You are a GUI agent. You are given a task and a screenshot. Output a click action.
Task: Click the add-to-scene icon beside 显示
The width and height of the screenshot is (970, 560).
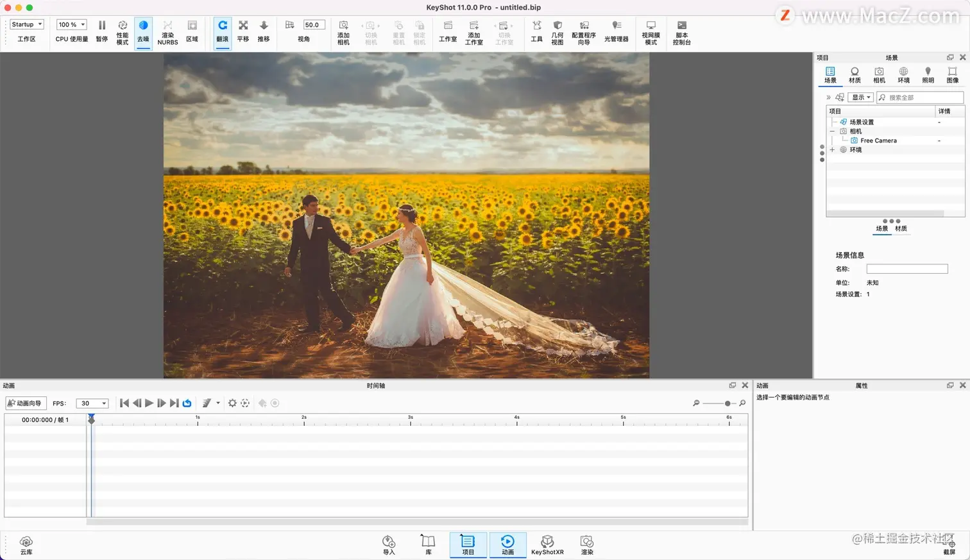[840, 98]
